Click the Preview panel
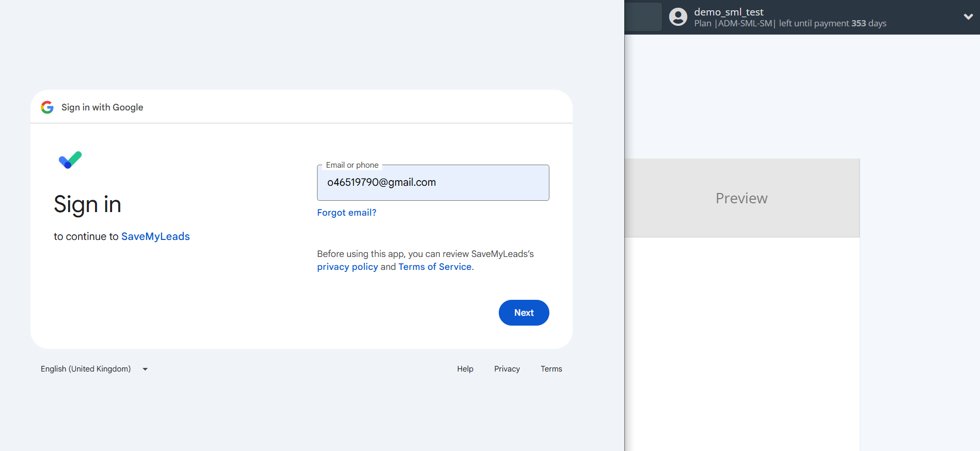Screen dimensions: 980x451 [741, 198]
